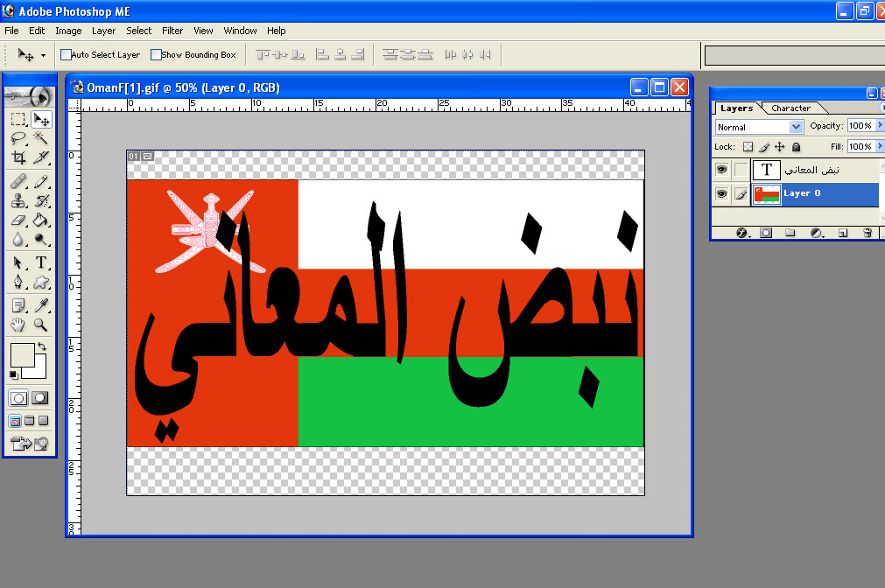885x588 pixels.
Task: Open the Adobe Online picture at toolbox top
Action: [30, 96]
